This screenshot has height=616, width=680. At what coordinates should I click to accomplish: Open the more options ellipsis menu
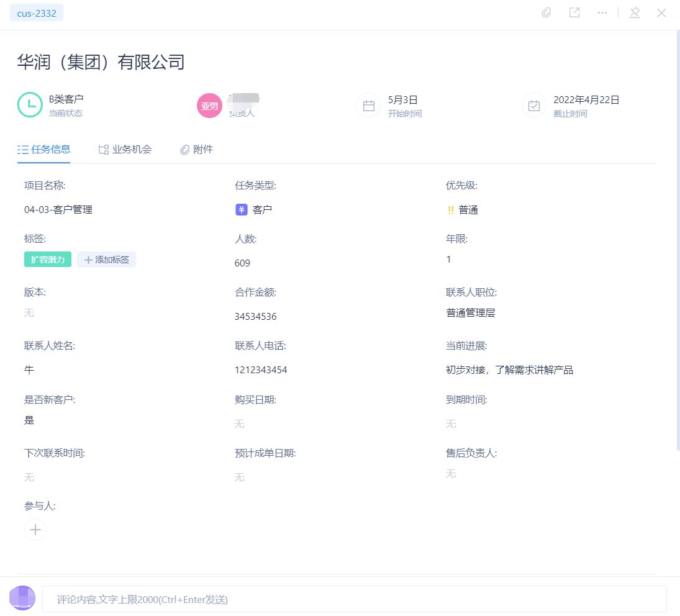[602, 12]
